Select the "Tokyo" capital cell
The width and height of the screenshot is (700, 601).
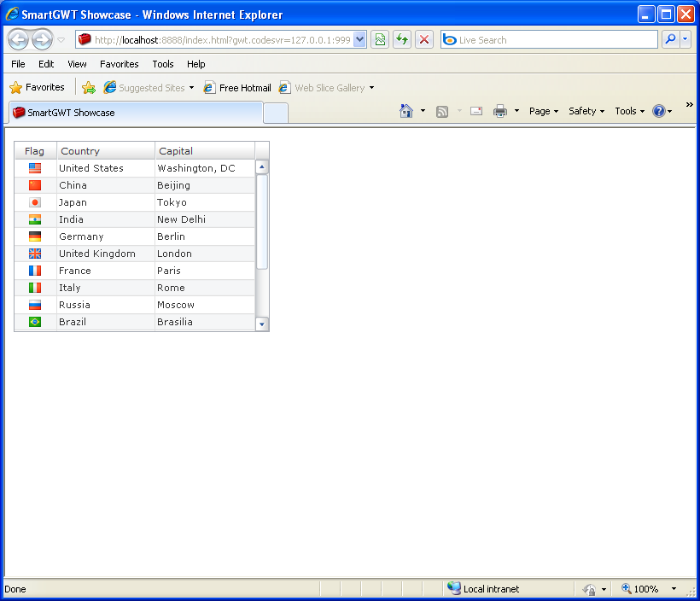(205, 202)
